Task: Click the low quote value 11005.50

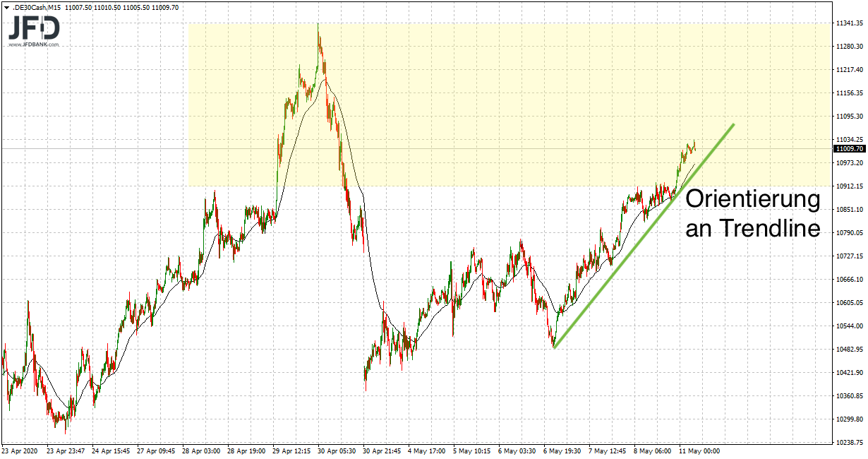Action: point(135,6)
